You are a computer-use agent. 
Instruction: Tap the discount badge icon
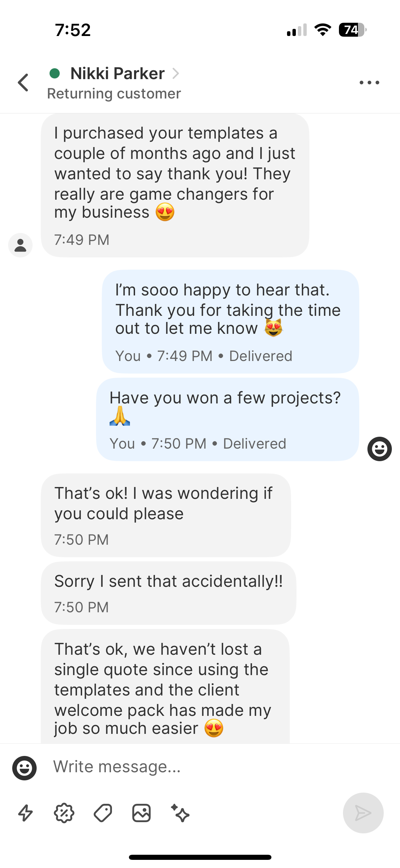coord(64,813)
